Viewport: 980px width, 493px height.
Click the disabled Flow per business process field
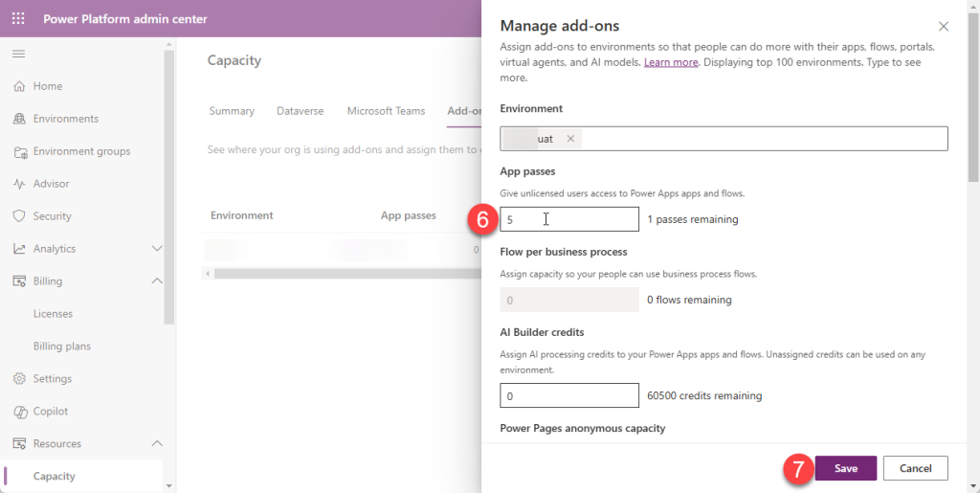569,300
